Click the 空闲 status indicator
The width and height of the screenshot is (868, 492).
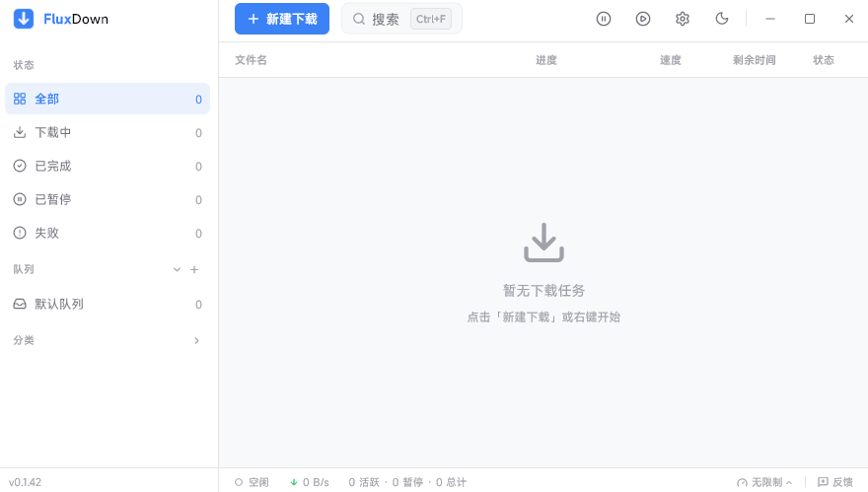point(252,482)
